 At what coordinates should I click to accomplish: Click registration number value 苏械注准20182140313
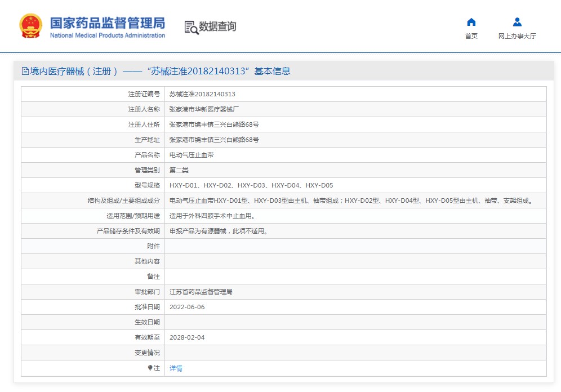click(202, 94)
